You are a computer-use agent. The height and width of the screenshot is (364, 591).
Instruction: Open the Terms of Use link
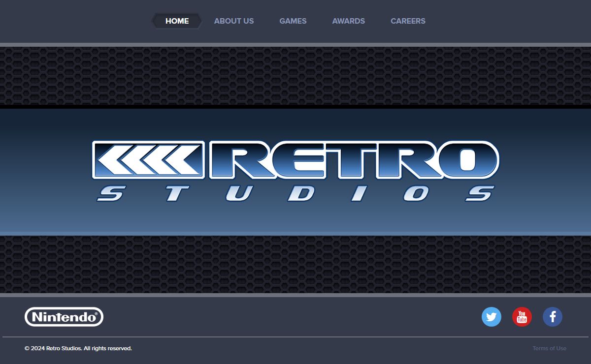pos(549,348)
